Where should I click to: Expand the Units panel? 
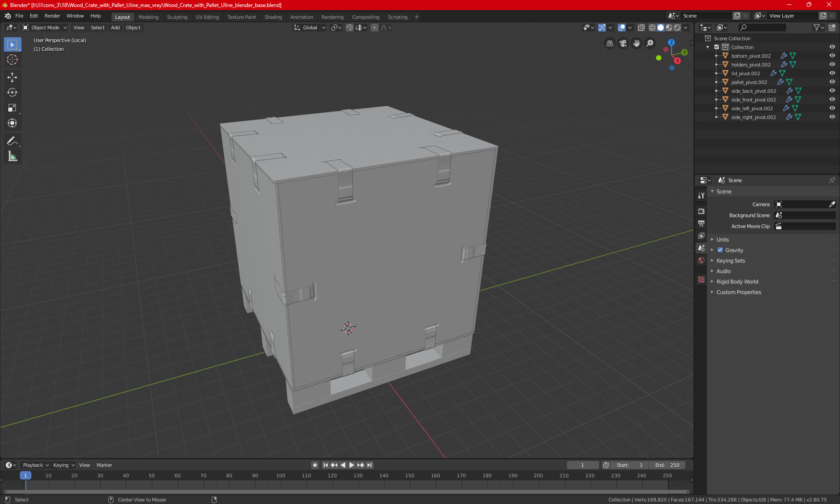point(723,240)
